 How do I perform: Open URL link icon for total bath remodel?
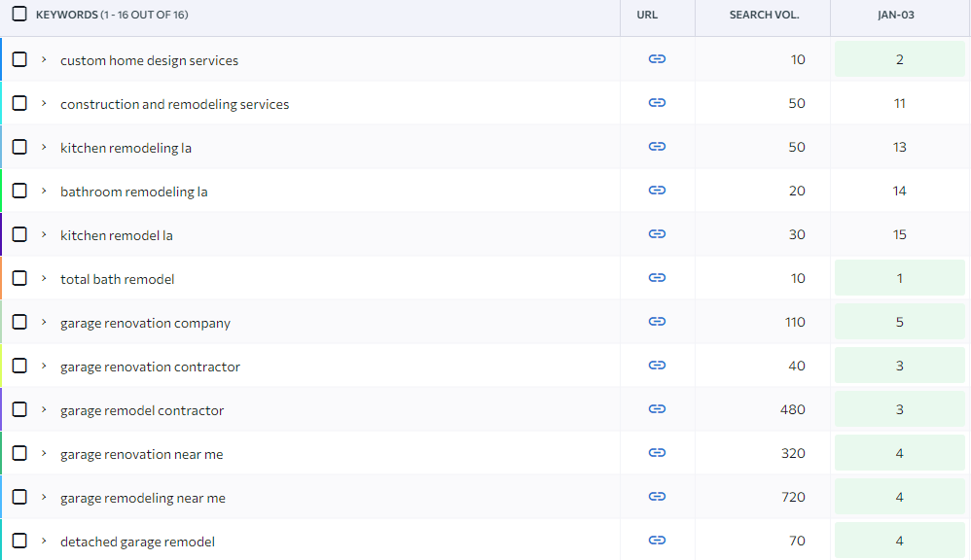pyautogui.click(x=657, y=278)
